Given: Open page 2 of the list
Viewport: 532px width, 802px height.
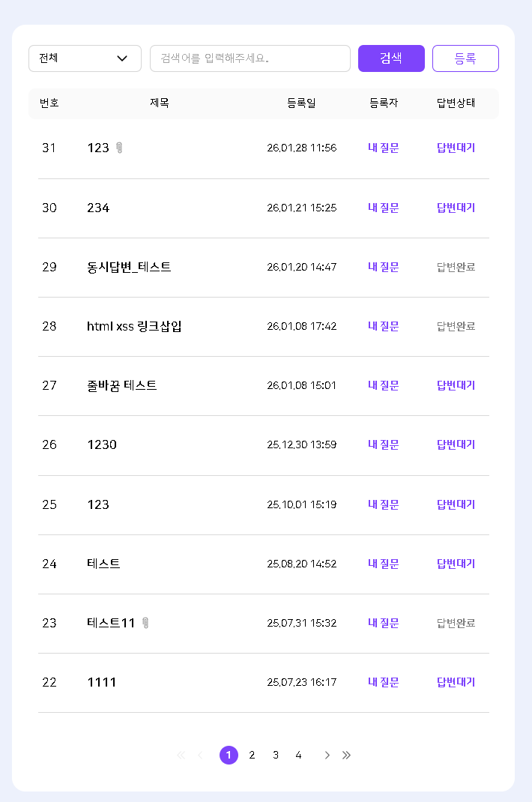Looking at the screenshot, I should point(252,755).
